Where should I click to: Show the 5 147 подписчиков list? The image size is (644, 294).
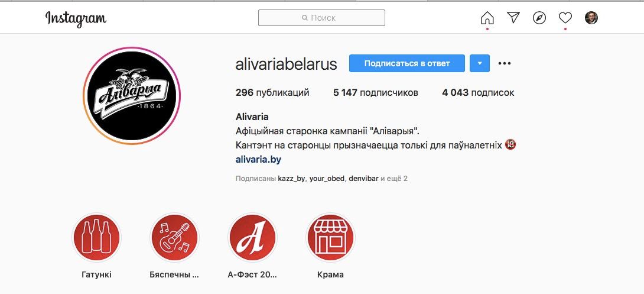pos(375,92)
